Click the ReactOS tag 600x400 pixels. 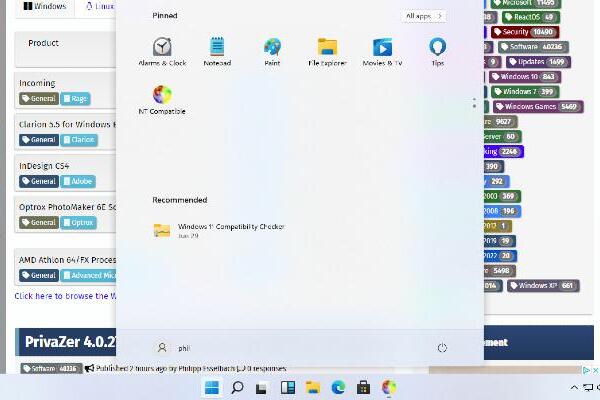point(531,17)
